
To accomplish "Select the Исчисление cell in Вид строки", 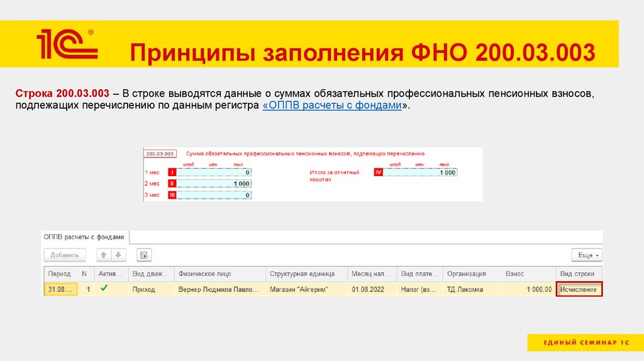I will [x=579, y=289].
